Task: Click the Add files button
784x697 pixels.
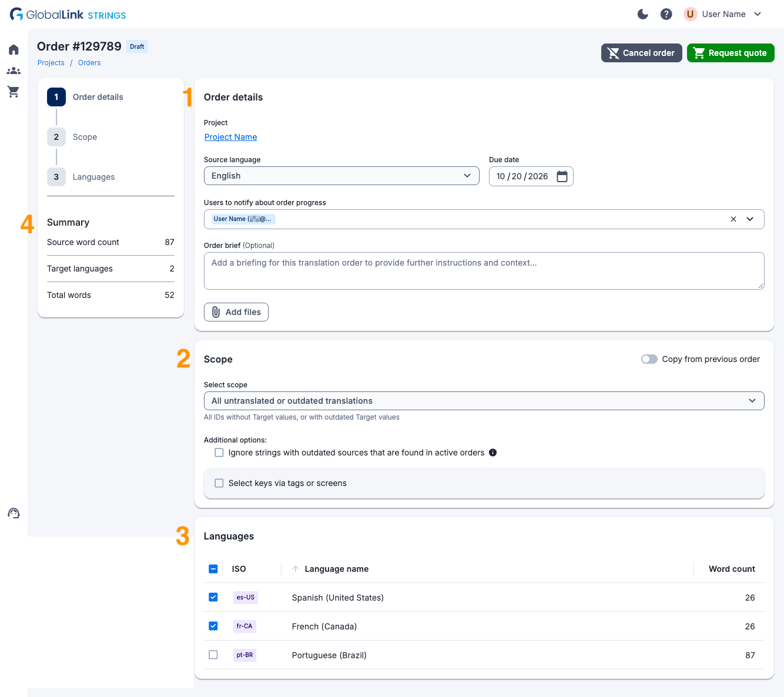Action: point(236,312)
